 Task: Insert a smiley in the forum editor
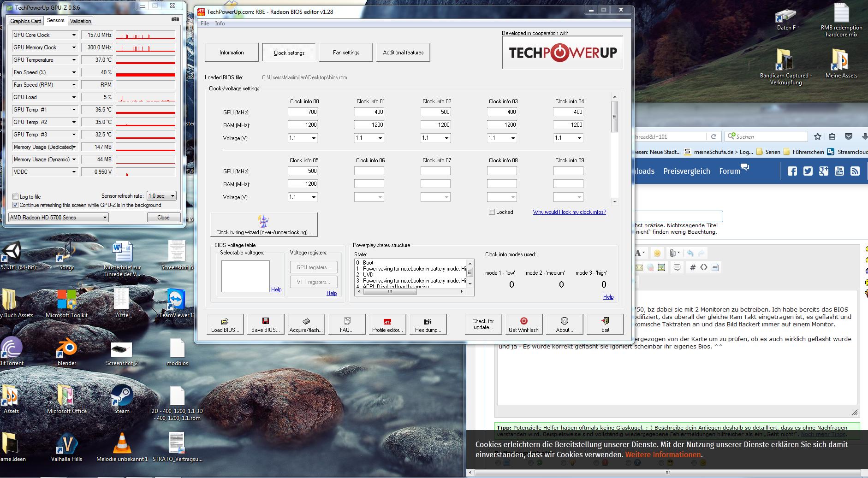657,253
